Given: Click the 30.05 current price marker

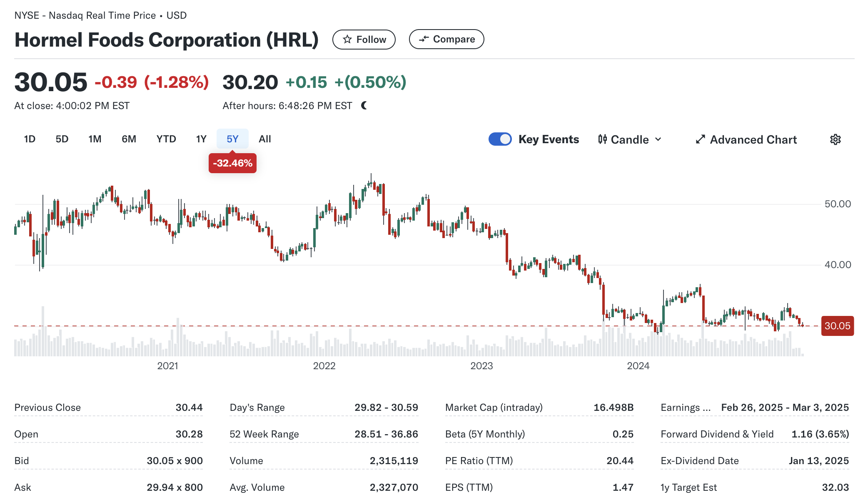Looking at the screenshot, I should [837, 326].
